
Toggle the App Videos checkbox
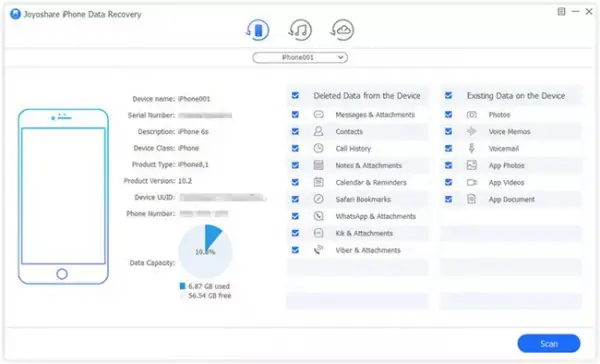[x=448, y=182]
